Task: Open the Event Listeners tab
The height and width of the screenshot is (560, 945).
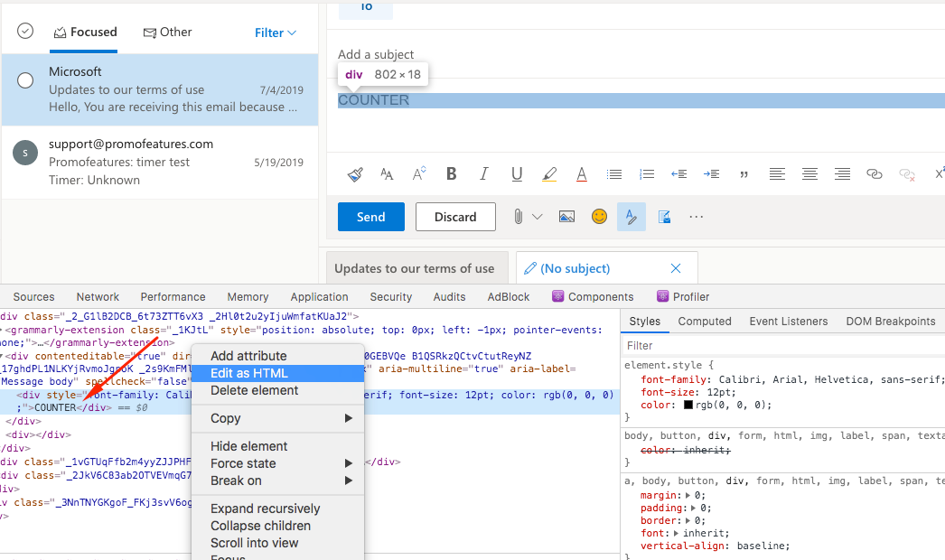Action: (789, 322)
